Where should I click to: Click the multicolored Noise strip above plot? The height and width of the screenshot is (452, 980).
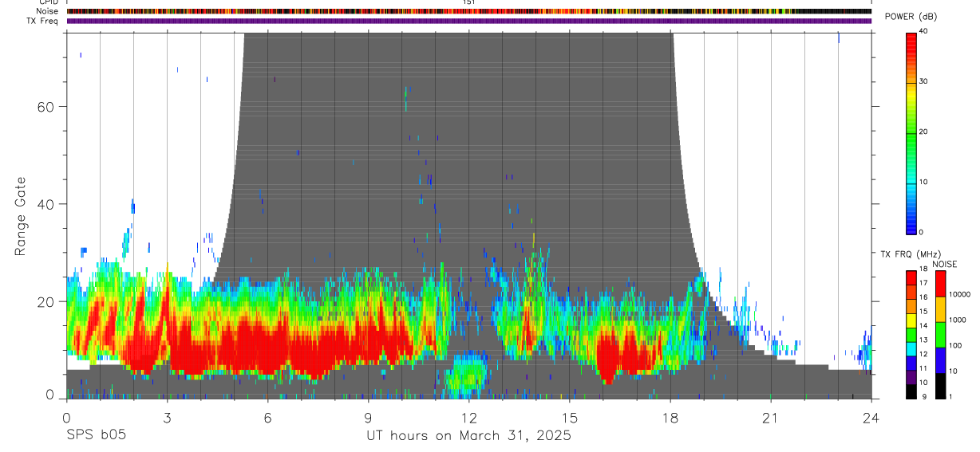(469, 11)
